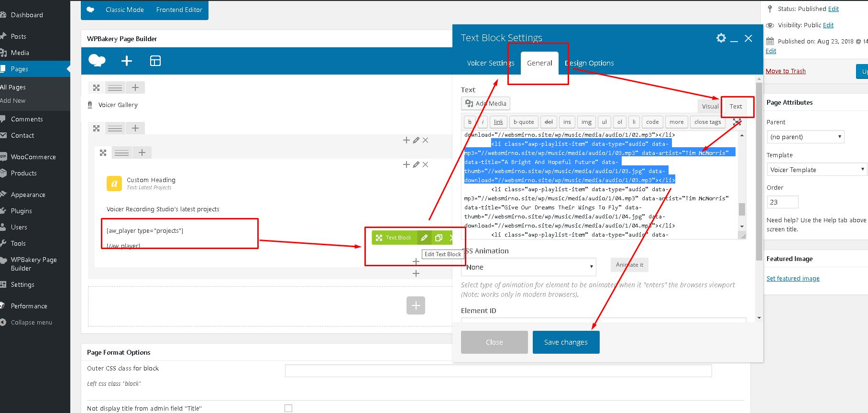Click the Outer CSS class input field
The width and height of the screenshot is (868, 413).
[498, 370]
